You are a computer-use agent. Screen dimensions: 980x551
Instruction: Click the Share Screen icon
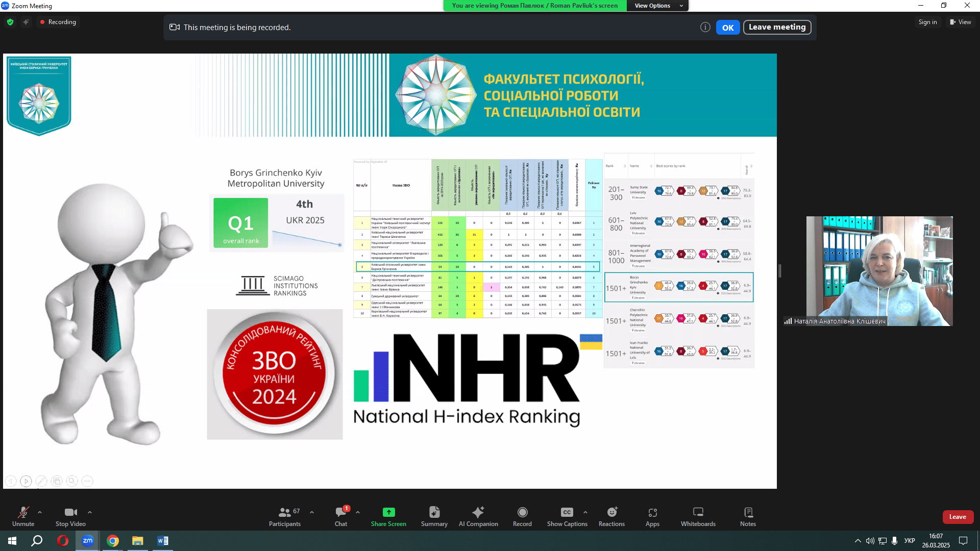388,512
